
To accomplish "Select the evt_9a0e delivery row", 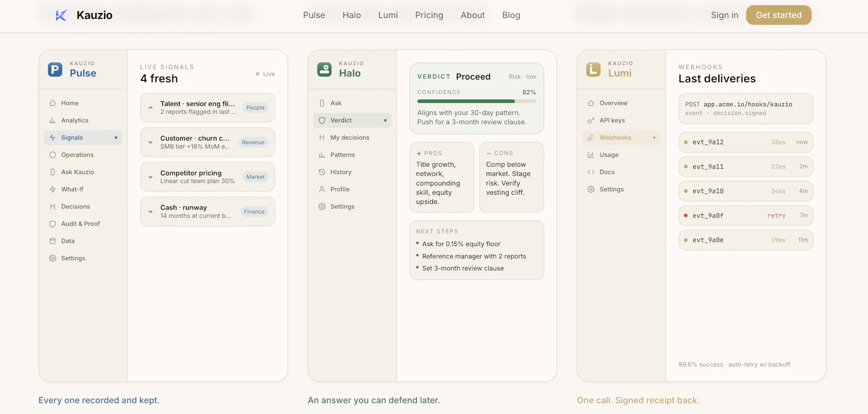I will click(x=745, y=240).
